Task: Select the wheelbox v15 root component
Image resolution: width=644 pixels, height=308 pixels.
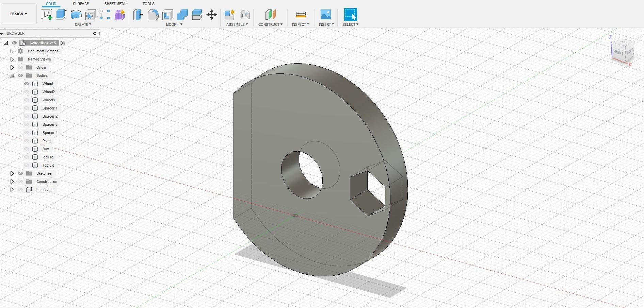Action: (43, 43)
